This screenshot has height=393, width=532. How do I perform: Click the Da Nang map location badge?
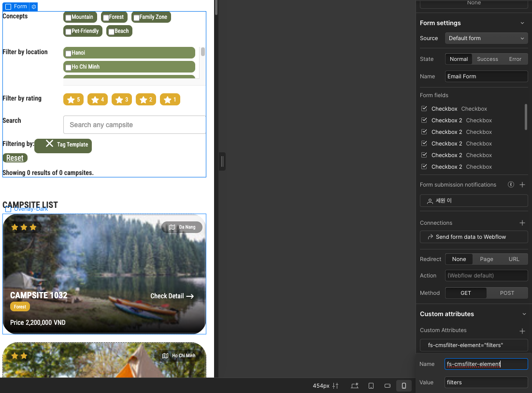(x=182, y=227)
